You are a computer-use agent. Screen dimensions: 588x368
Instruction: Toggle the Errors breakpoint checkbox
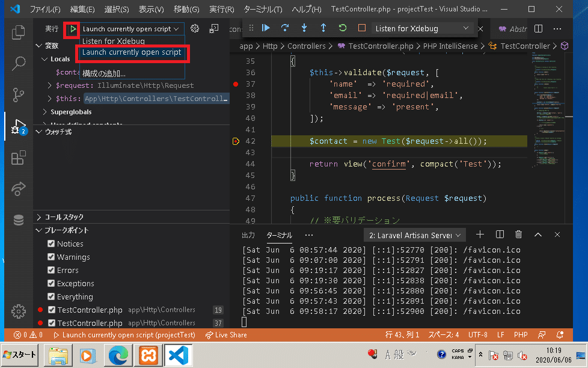(x=51, y=270)
